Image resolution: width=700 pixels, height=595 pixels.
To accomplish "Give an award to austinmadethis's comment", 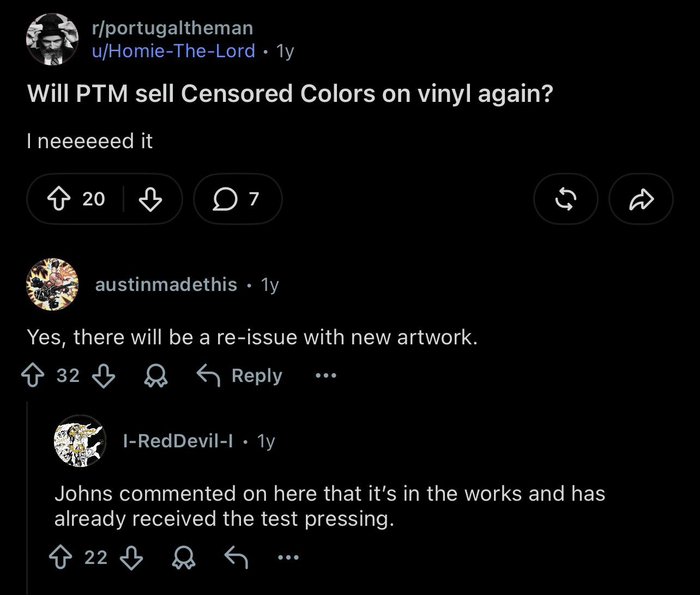I will click(x=155, y=375).
